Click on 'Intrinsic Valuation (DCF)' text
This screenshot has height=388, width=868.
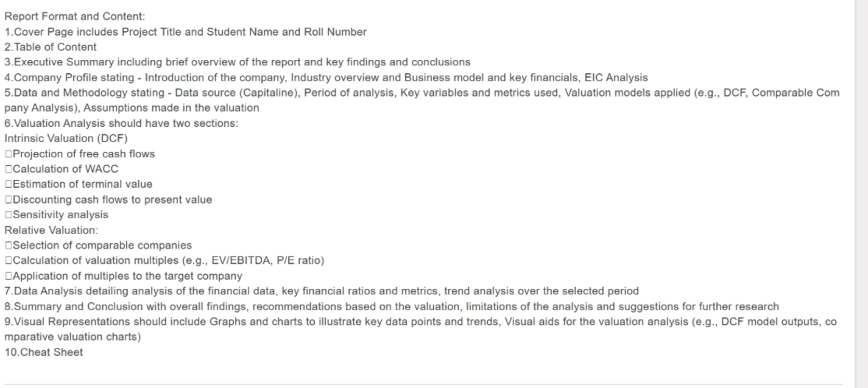[x=66, y=139]
